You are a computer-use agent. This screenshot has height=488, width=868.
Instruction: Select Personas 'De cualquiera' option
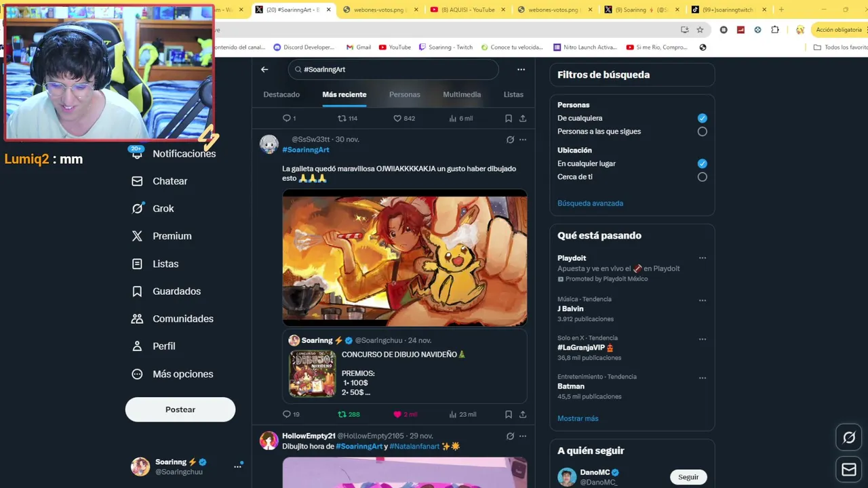pyautogui.click(x=702, y=118)
